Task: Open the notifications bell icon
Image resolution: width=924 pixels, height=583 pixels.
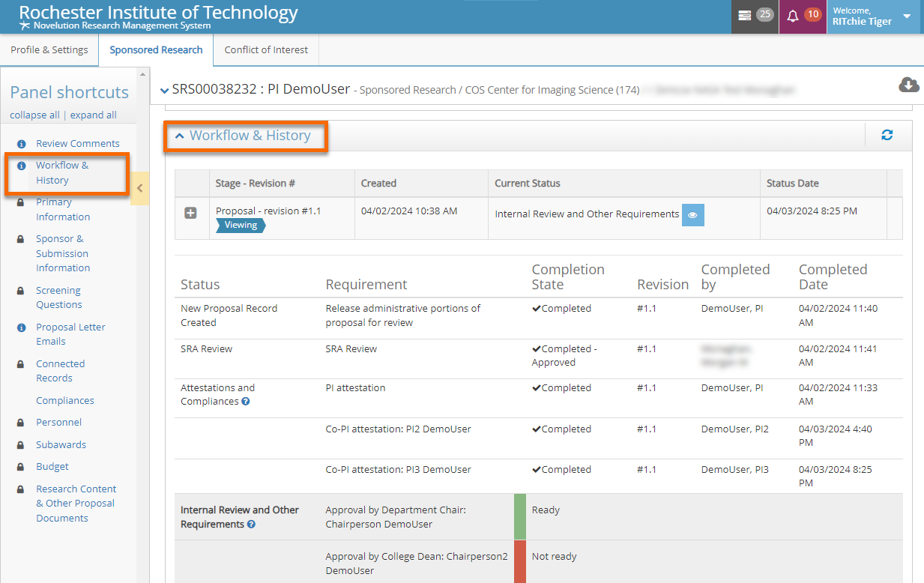Action: coord(792,16)
